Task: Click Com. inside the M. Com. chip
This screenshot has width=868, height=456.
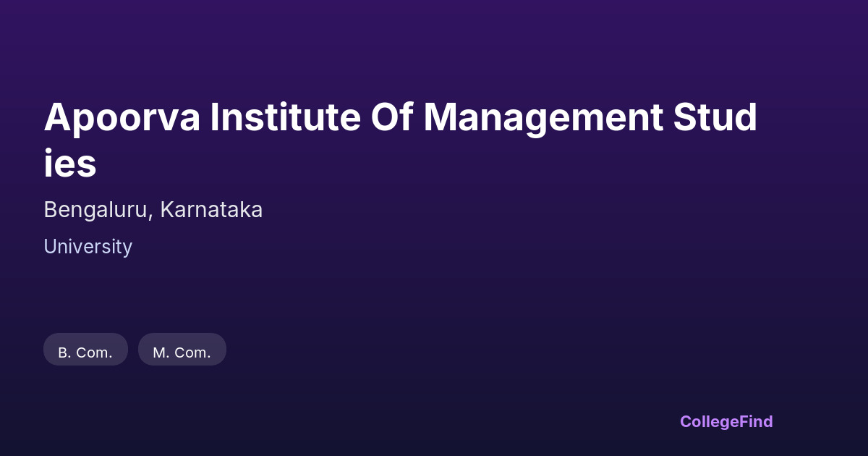Action: [192, 352]
